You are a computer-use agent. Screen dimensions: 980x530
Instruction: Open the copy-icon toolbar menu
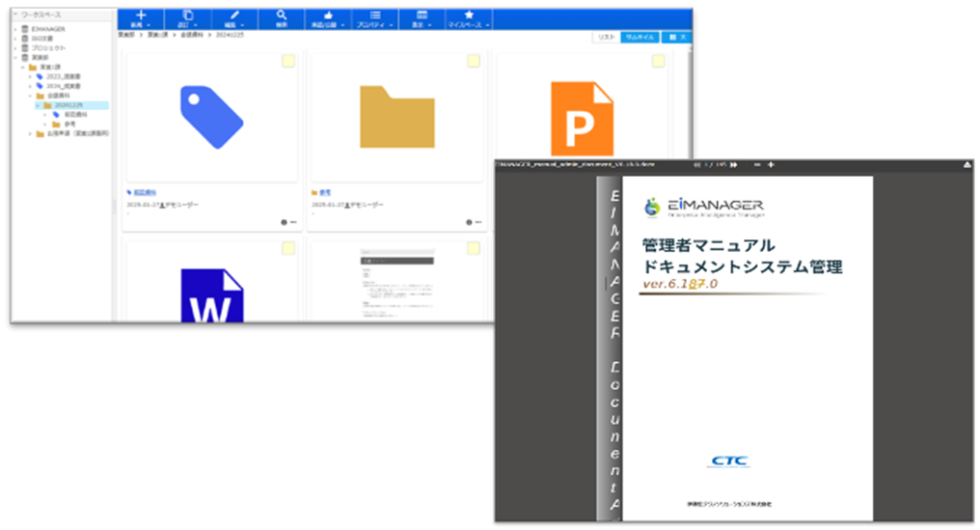click(187, 18)
